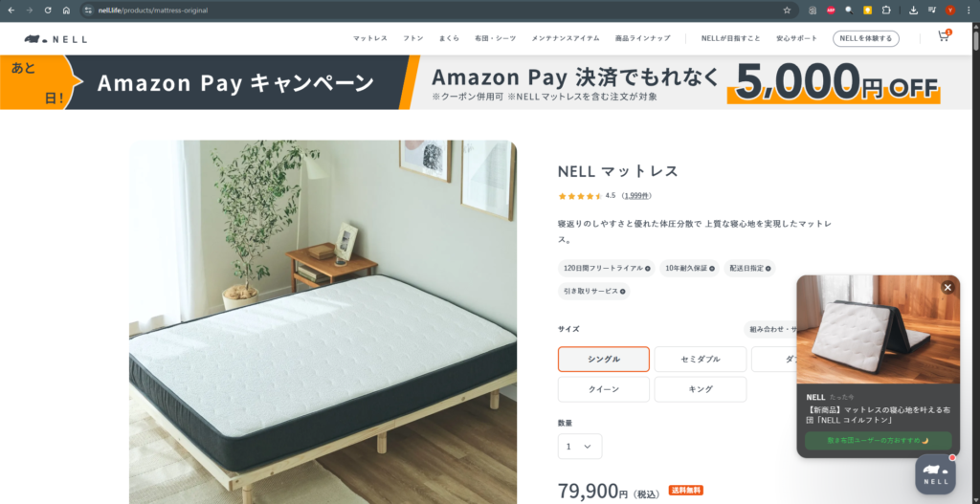
Task: Select the クイーン size option
Action: (x=604, y=389)
